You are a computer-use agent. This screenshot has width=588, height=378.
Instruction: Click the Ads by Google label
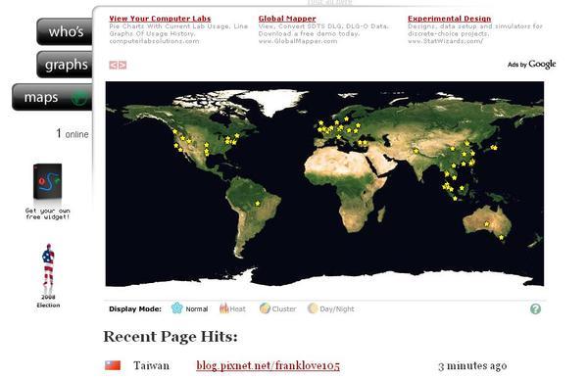(x=531, y=65)
